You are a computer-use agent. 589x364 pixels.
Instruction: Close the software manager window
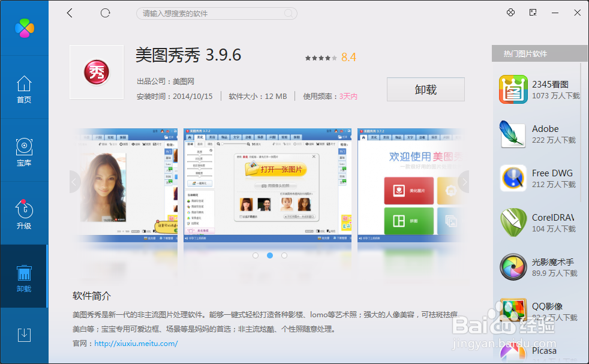(578, 13)
